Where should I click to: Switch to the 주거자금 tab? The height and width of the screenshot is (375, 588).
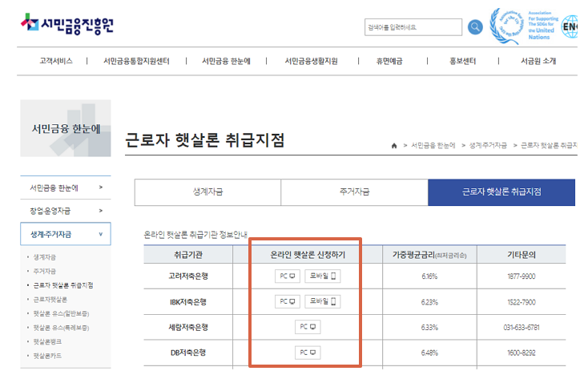354,192
